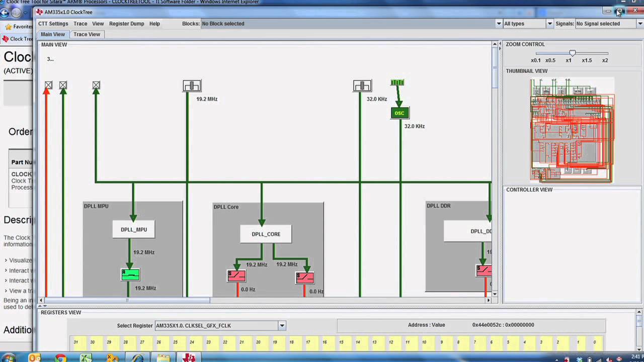Open the Trace menu

click(x=80, y=24)
